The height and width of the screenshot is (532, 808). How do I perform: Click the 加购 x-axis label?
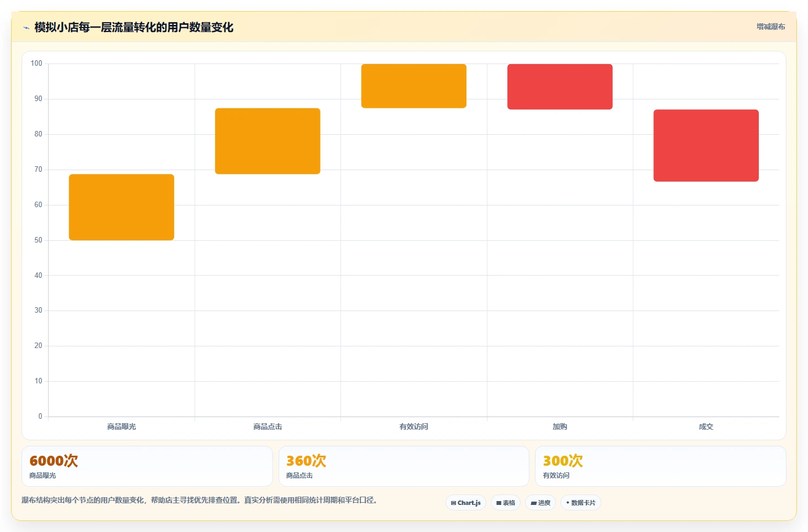point(560,426)
